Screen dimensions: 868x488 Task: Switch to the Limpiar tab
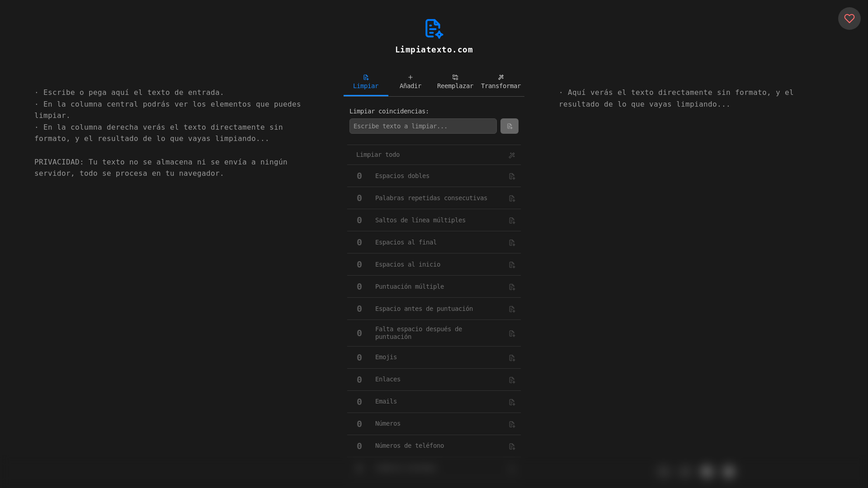tap(366, 82)
